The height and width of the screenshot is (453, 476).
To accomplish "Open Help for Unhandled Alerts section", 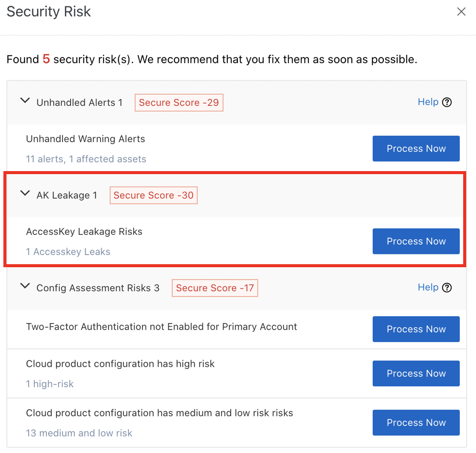I will coord(428,102).
